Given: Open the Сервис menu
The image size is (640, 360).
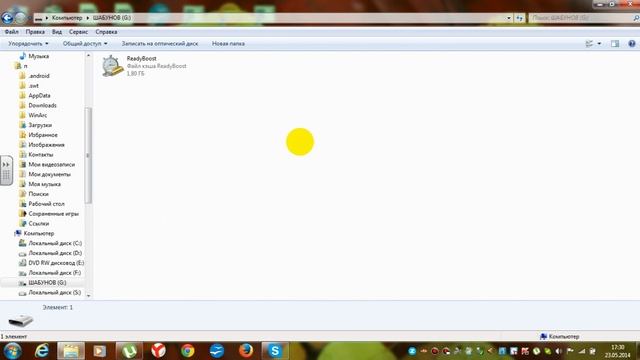Looking at the screenshot, I should click(78, 32).
